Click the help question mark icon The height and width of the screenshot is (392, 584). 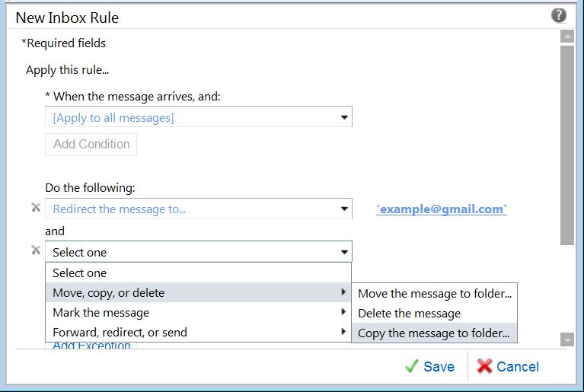click(558, 16)
